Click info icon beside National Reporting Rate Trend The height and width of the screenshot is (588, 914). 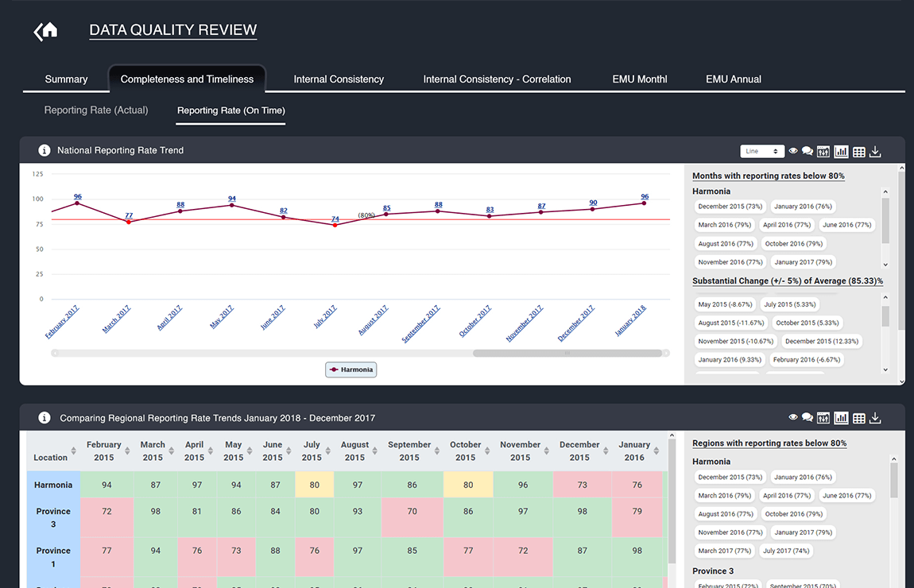click(44, 150)
